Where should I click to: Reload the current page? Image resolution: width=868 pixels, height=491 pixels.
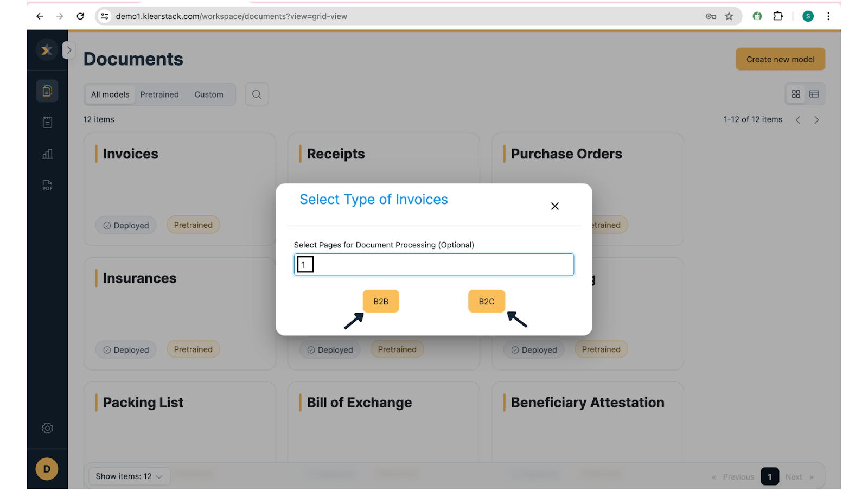coord(80,16)
